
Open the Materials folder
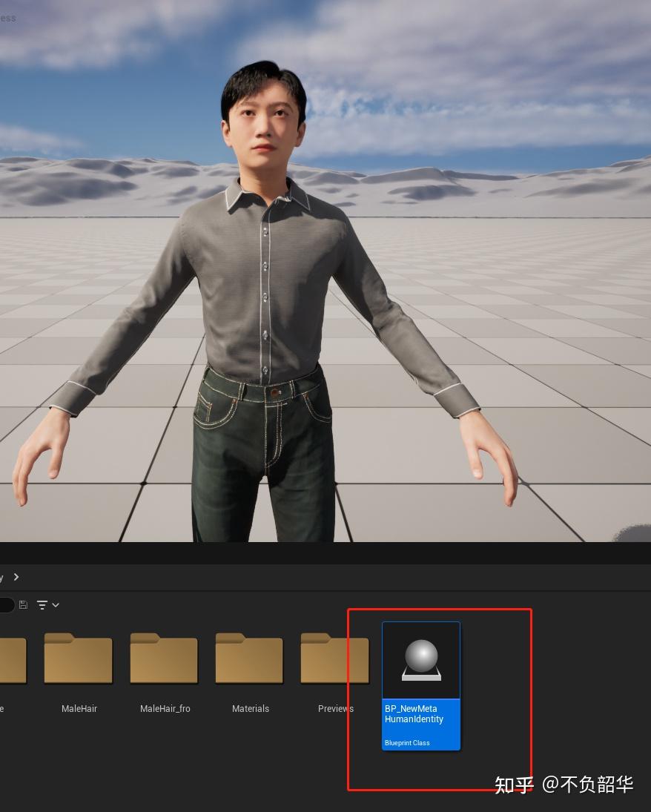[249, 658]
